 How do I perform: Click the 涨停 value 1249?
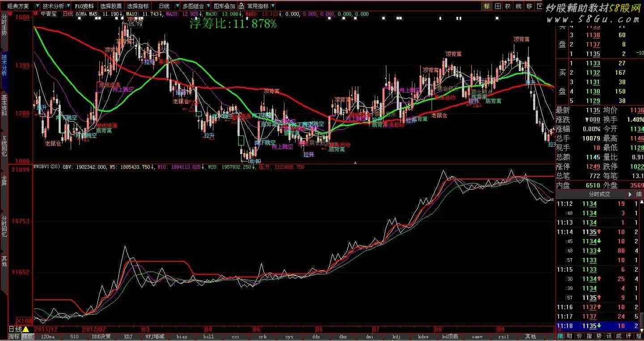(x=593, y=166)
